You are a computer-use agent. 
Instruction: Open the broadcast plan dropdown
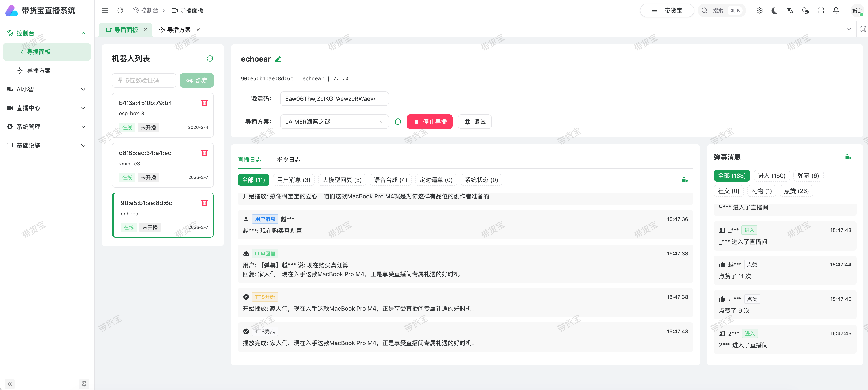tap(334, 122)
